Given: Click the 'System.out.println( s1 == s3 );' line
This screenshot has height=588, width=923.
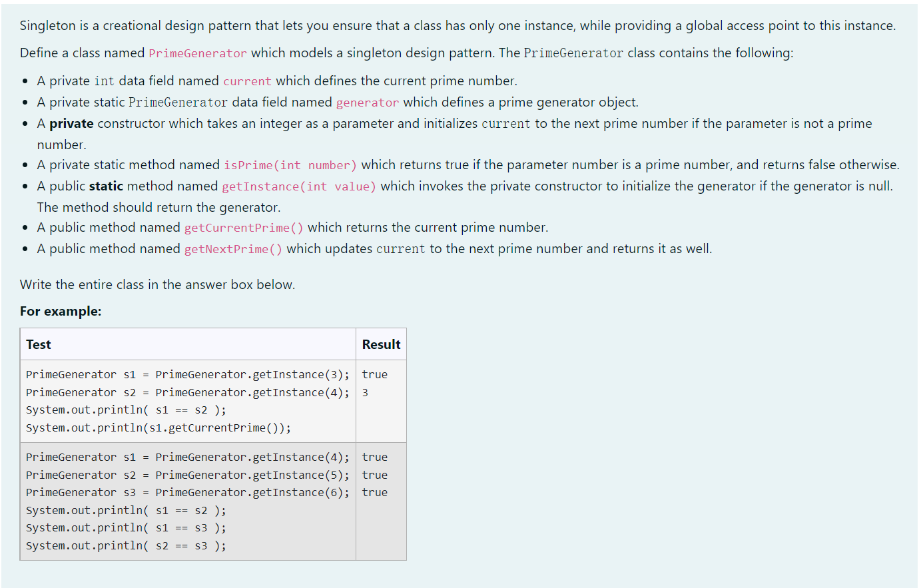Looking at the screenshot, I should click(x=126, y=527).
